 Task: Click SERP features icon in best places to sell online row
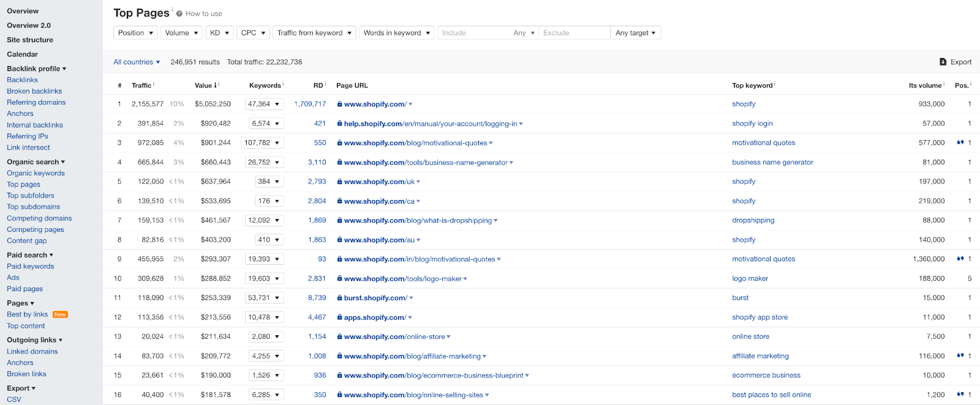(960, 395)
